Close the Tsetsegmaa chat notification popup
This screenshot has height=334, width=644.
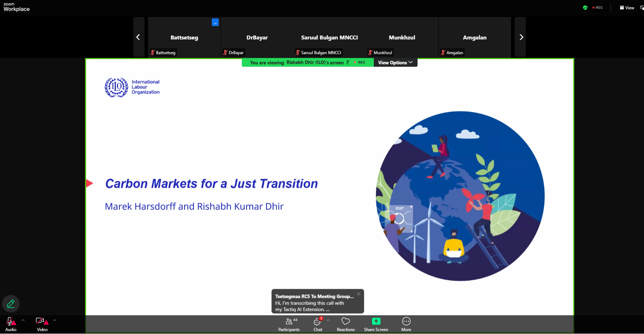(358, 294)
